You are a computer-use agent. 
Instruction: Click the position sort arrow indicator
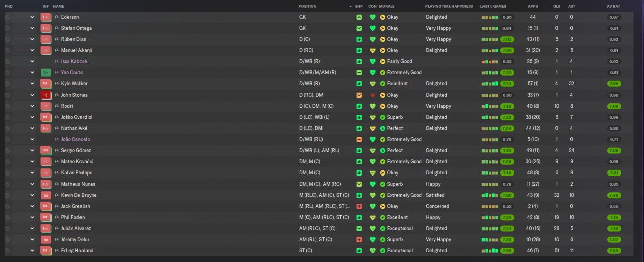[350, 6]
